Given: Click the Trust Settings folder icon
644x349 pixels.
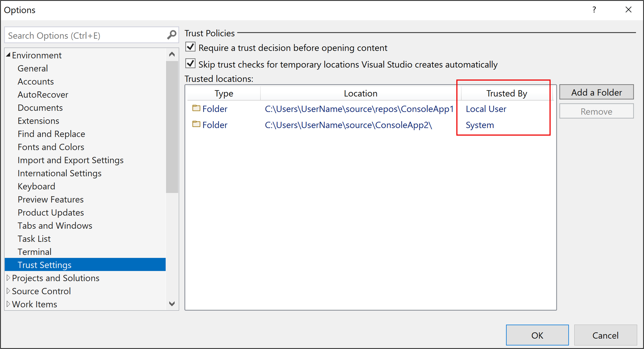Looking at the screenshot, I should coord(196,109).
